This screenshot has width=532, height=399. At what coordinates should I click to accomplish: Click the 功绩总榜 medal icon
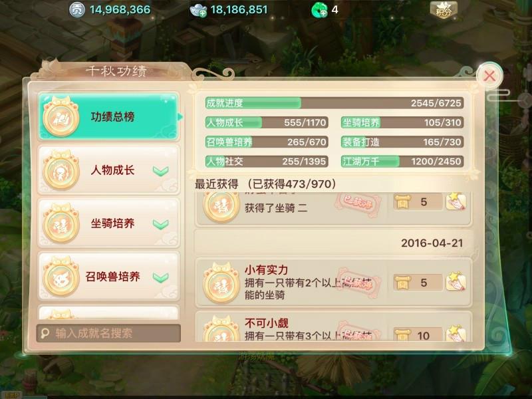(x=61, y=116)
